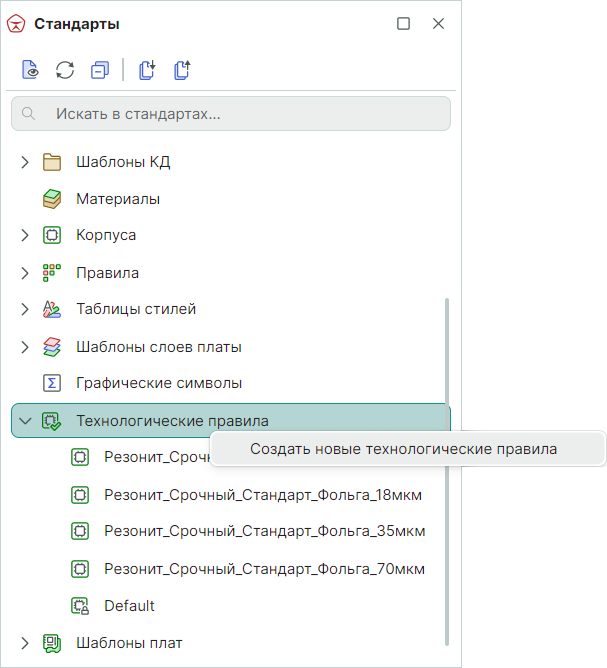Click the export standards icon
The image size is (607, 668).
click(x=182, y=70)
